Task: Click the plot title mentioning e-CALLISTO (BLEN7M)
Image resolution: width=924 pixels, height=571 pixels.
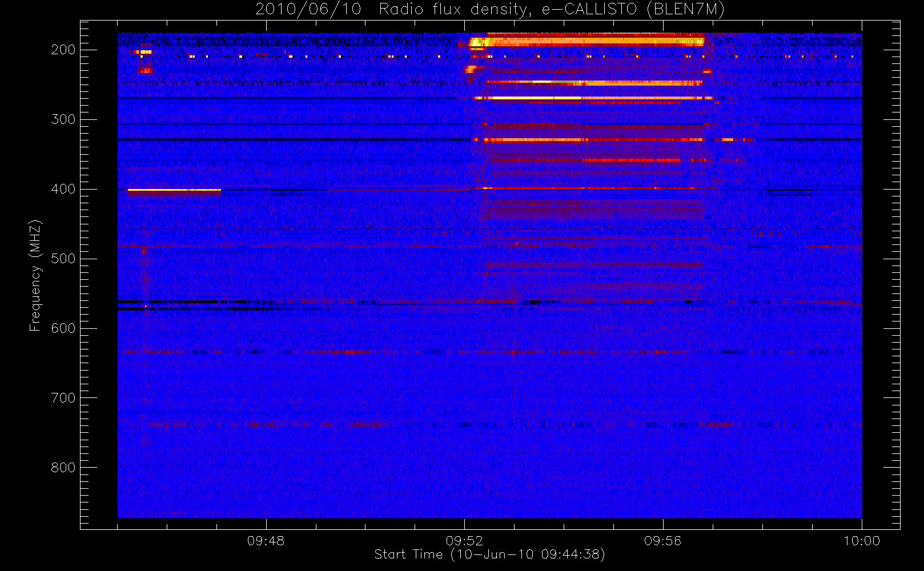Action: (489, 9)
